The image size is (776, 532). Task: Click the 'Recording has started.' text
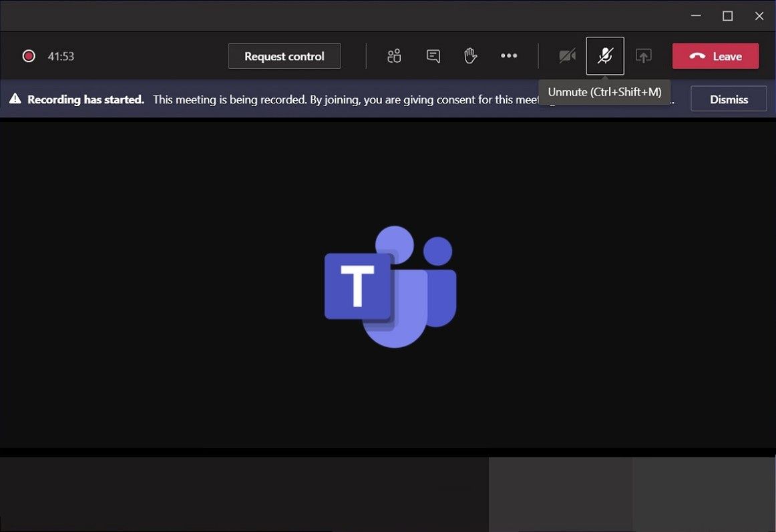(x=85, y=99)
